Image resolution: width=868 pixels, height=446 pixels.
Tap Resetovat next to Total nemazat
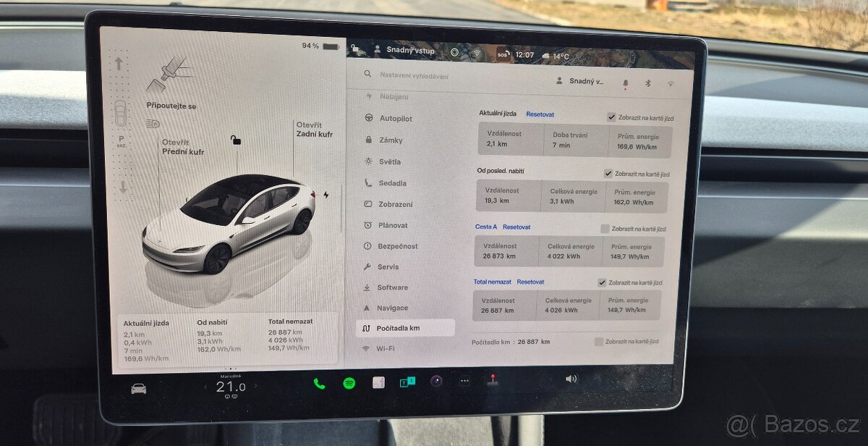pos(532,282)
